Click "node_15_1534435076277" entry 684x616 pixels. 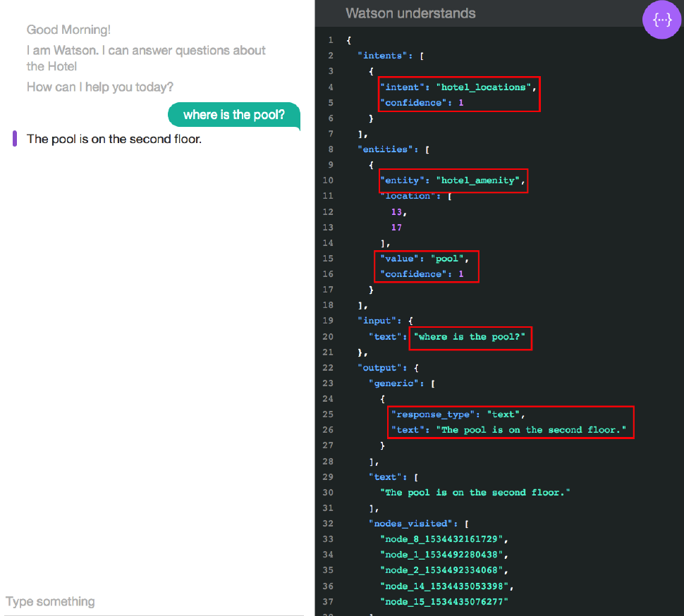tap(444, 602)
